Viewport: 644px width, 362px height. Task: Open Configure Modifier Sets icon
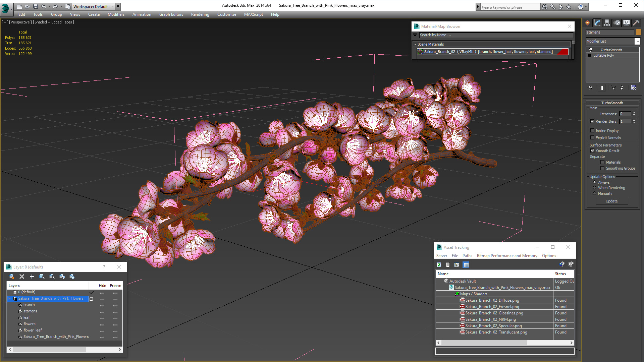tap(634, 88)
